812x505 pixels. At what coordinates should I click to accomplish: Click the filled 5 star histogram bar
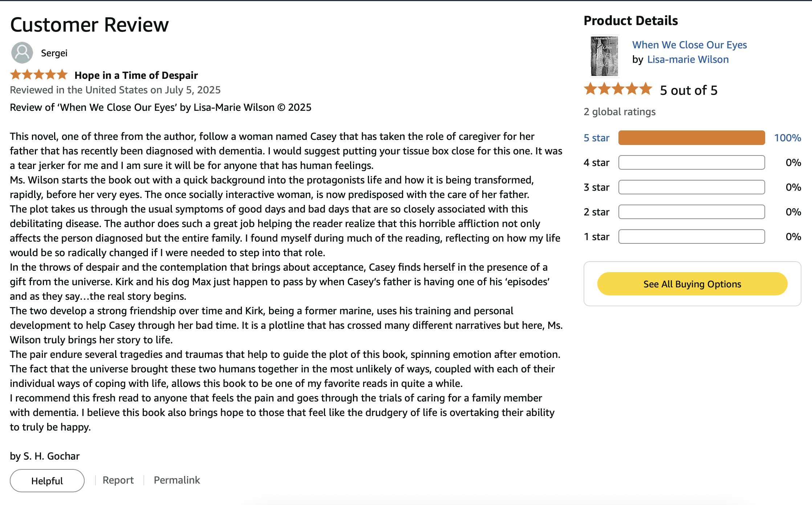(691, 138)
